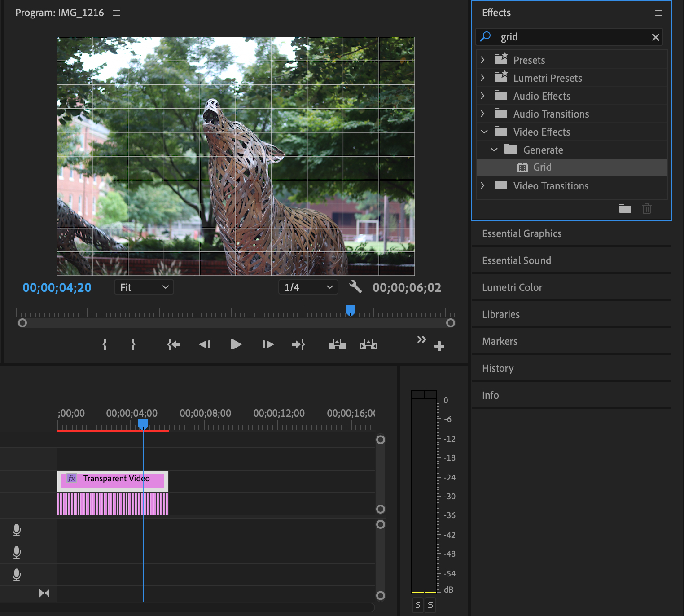The width and height of the screenshot is (684, 616).
Task: Open the Fit zoom level dropdown
Action: point(144,287)
